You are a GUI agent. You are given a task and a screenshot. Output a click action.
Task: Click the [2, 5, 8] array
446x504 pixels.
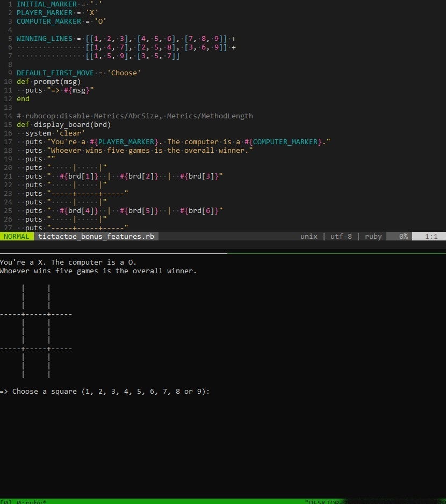tap(156, 47)
